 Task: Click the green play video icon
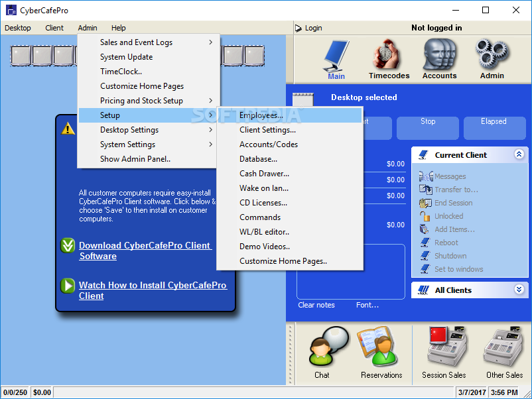(68, 286)
